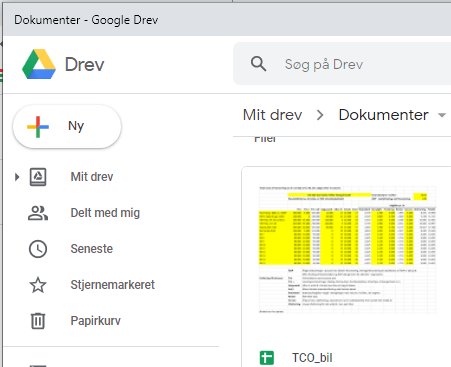Click the Mit drev sidebar icon
Viewport: 451px width, 367px height.
click(38, 177)
